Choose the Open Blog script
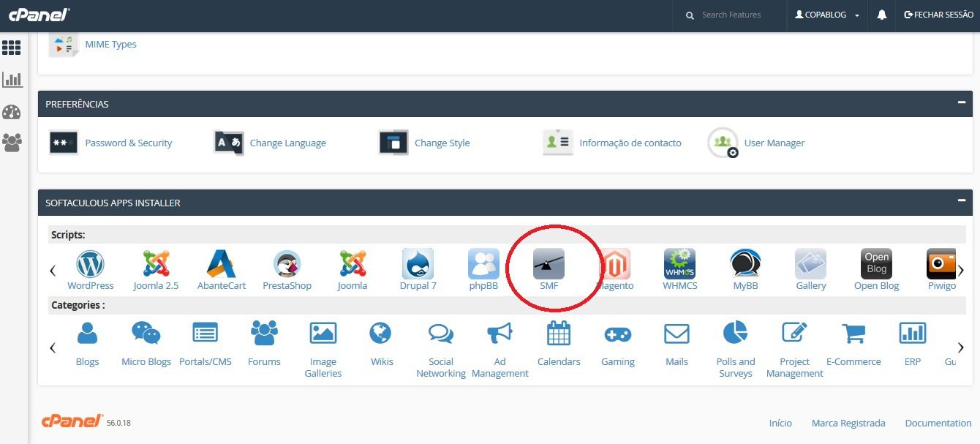 tap(876, 269)
